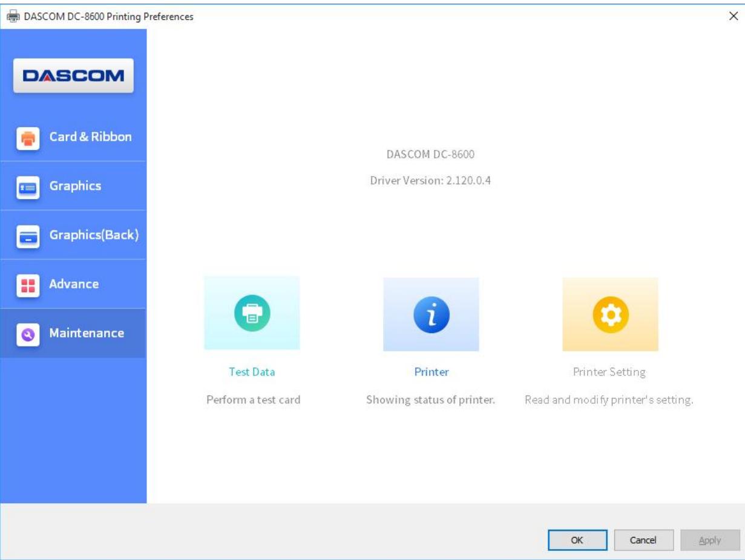Click the 'Driver Version: 2.120.0.4' text
The height and width of the screenshot is (560, 745).
click(x=430, y=181)
